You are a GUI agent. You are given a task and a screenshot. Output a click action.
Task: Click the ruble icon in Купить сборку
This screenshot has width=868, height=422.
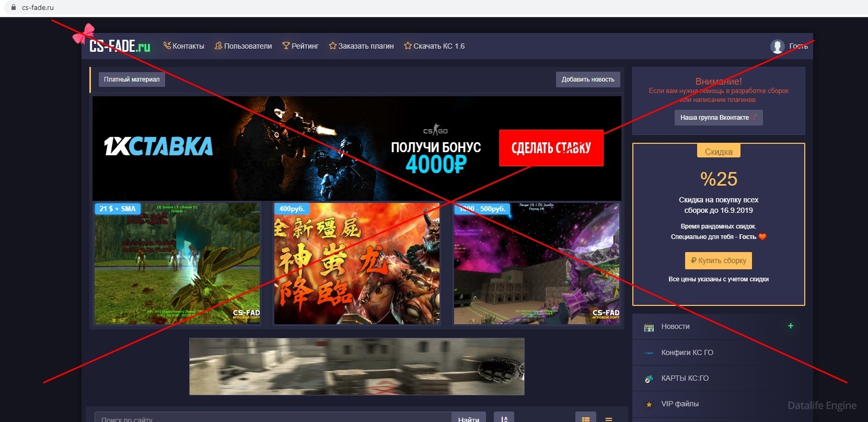pos(693,260)
